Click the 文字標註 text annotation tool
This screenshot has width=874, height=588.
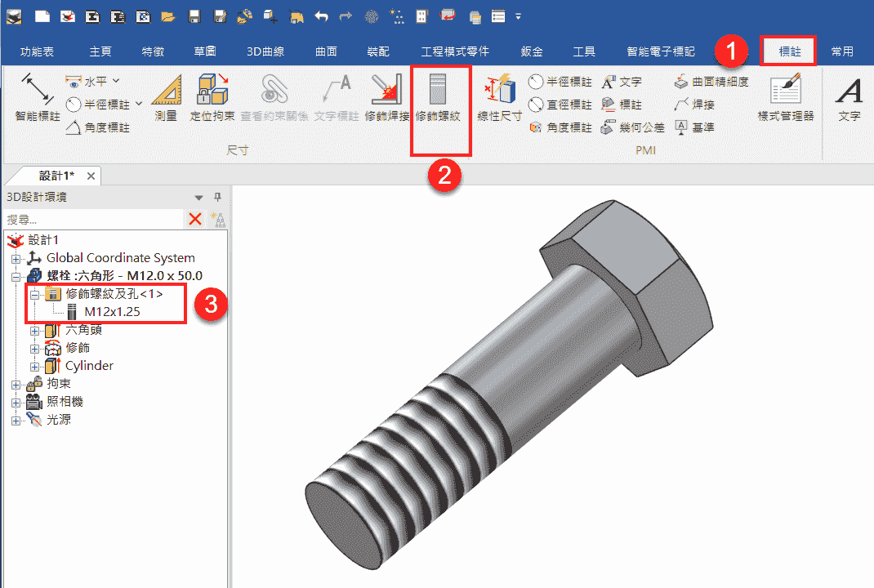pos(337,97)
